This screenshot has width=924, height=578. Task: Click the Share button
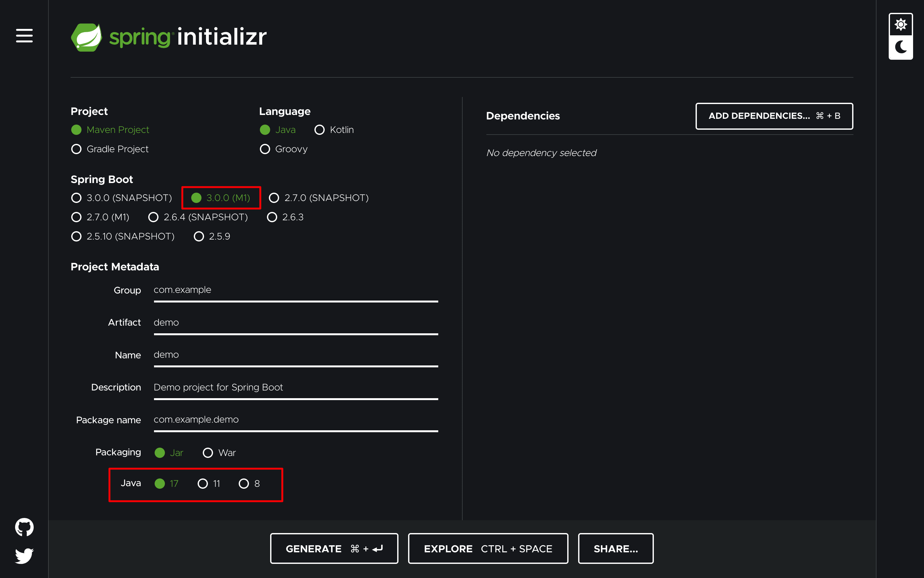coord(615,548)
